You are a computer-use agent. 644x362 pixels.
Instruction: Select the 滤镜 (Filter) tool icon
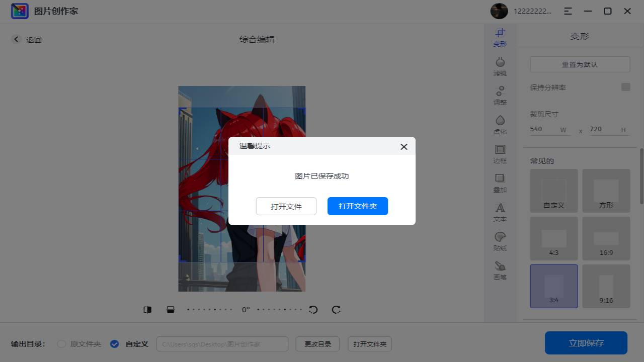coord(500,66)
